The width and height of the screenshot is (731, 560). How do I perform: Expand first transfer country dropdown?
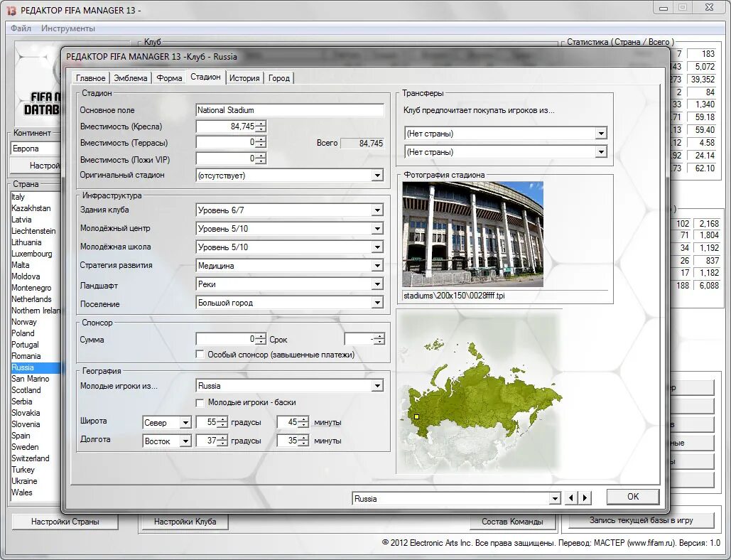[x=601, y=134]
